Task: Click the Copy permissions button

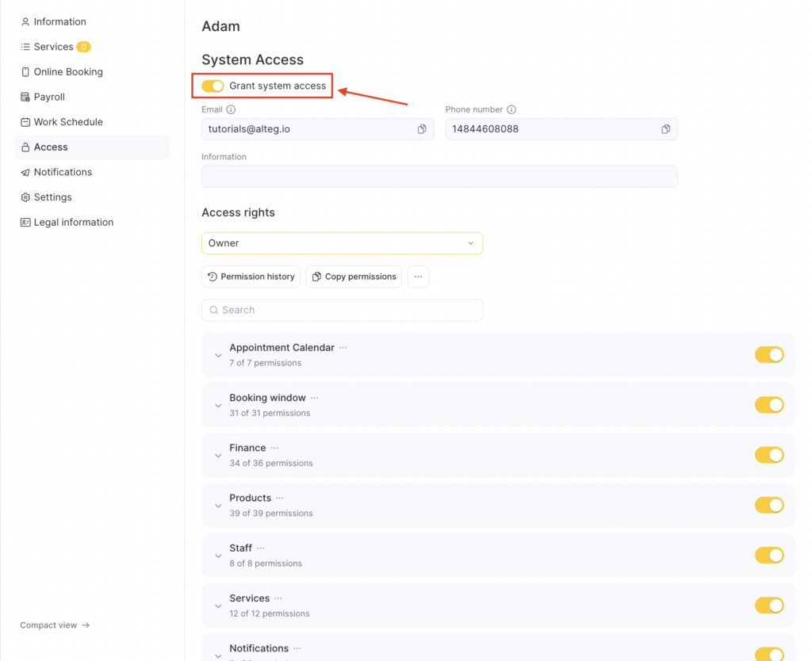Action: point(354,277)
